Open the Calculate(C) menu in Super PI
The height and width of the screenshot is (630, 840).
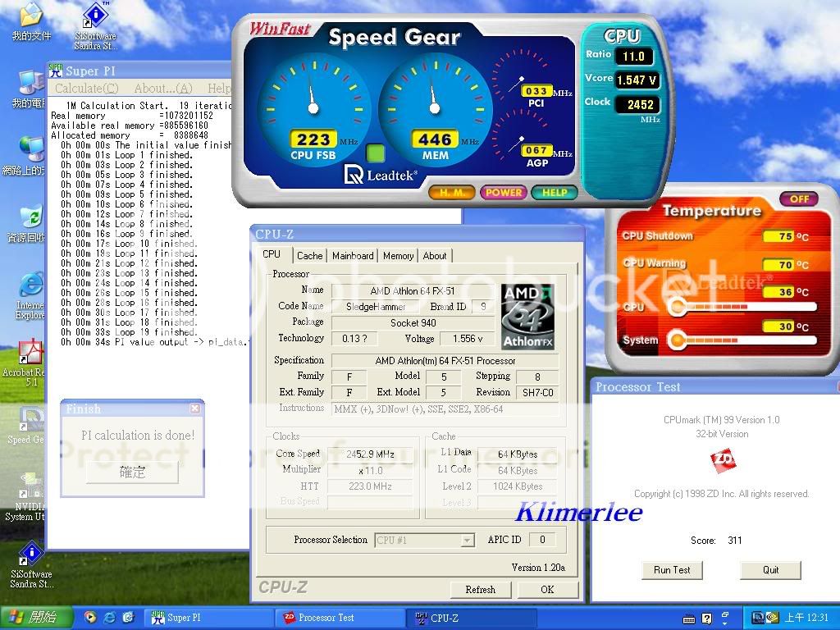click(x=87, y=89)
